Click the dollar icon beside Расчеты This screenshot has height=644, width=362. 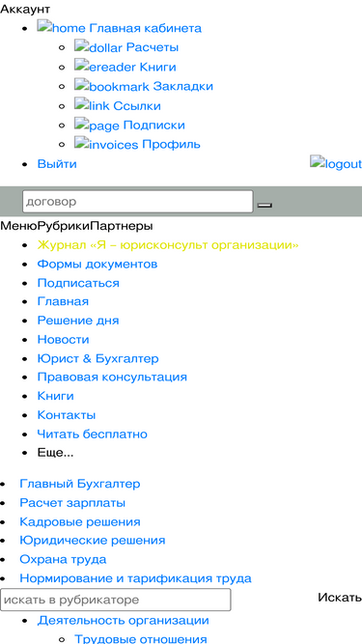tap(98, 46)
